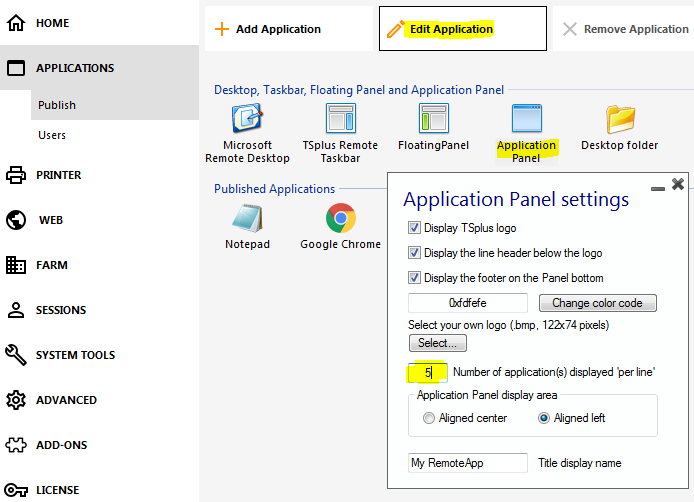Open the Desktop folder icon

coord(620,119)
